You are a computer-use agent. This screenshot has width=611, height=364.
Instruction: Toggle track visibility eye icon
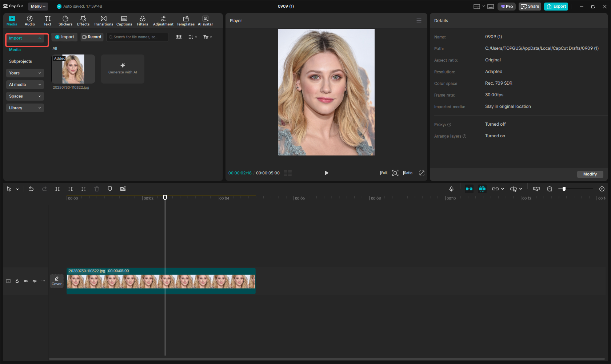[x=26, y=281]
